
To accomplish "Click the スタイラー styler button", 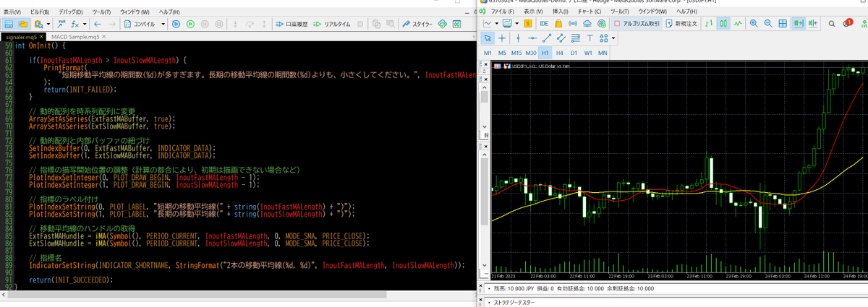I will 417,24.
